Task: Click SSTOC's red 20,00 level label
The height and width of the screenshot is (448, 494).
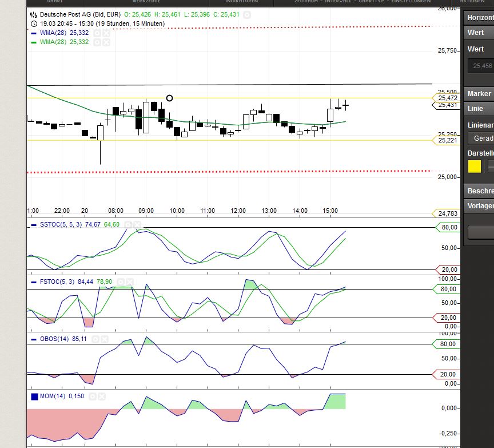Action: coord(448,269)
